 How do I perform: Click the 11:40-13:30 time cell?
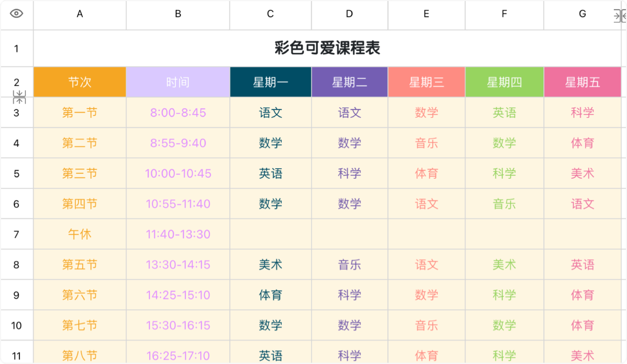point(178,234)
